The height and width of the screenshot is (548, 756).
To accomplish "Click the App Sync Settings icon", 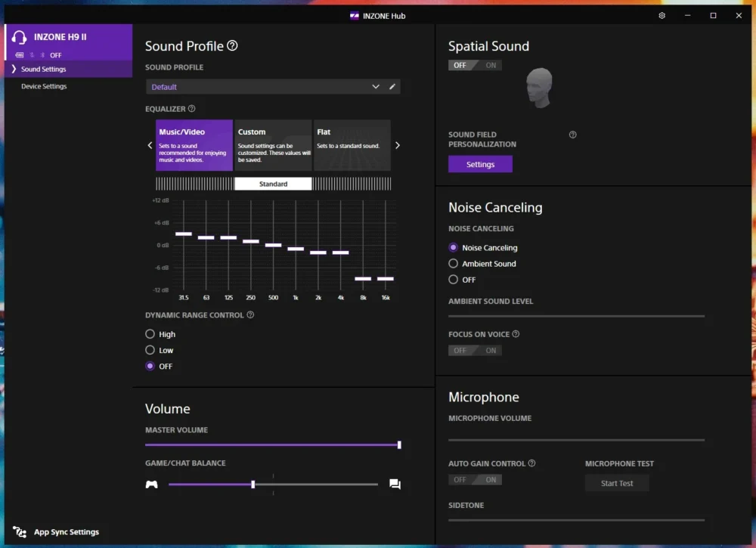I will [x=20, y=531].
